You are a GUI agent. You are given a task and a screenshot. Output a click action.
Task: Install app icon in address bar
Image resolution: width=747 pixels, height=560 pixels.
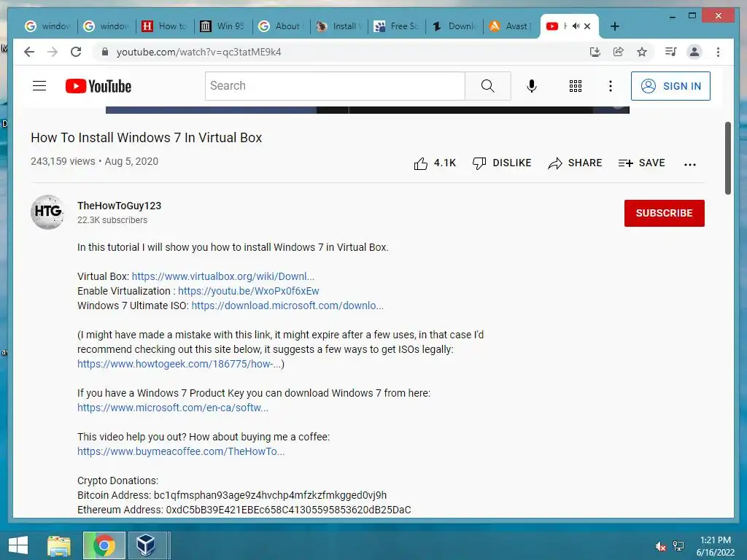(595, 52)
